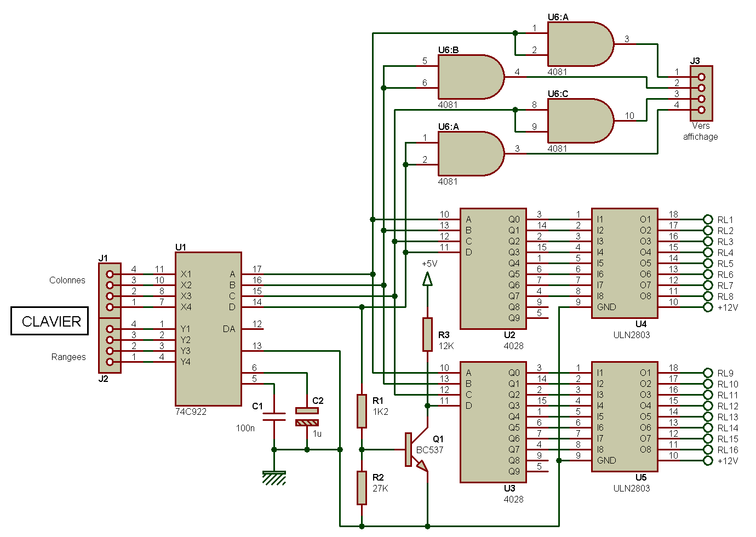Click the "U5" reference designator

(x=641, y=477)
